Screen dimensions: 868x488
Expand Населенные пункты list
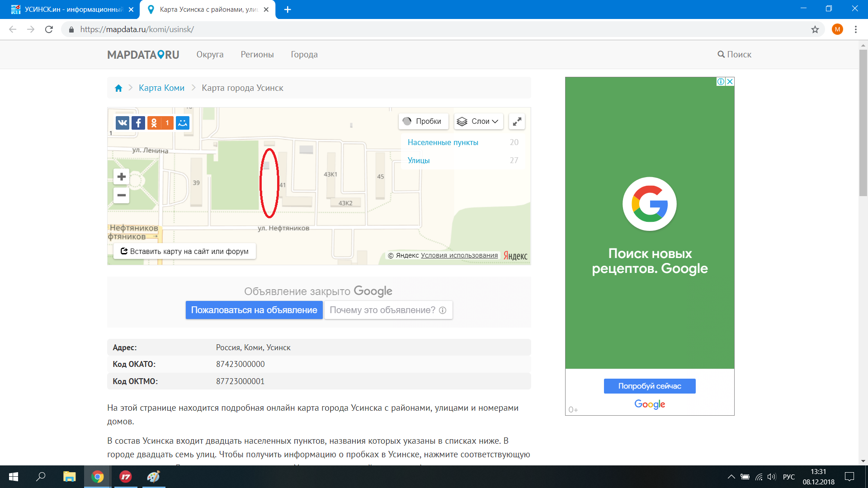[x=443, y=142]
